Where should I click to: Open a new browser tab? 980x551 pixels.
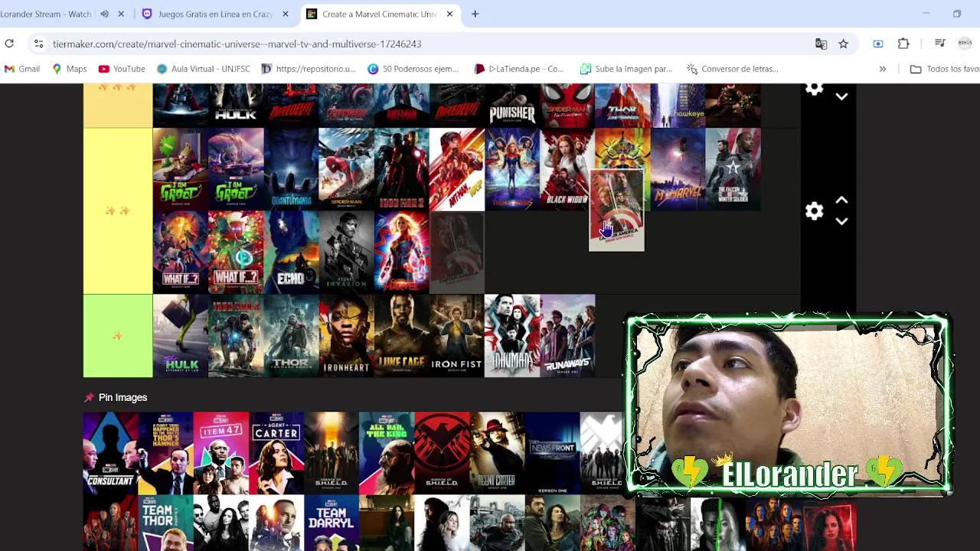click(475, 14)
